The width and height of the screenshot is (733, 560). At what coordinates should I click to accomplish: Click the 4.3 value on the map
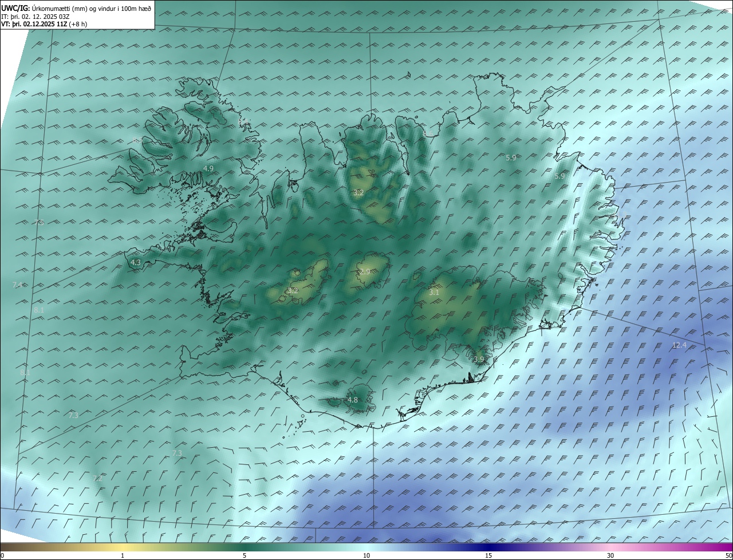coord(136,262)
